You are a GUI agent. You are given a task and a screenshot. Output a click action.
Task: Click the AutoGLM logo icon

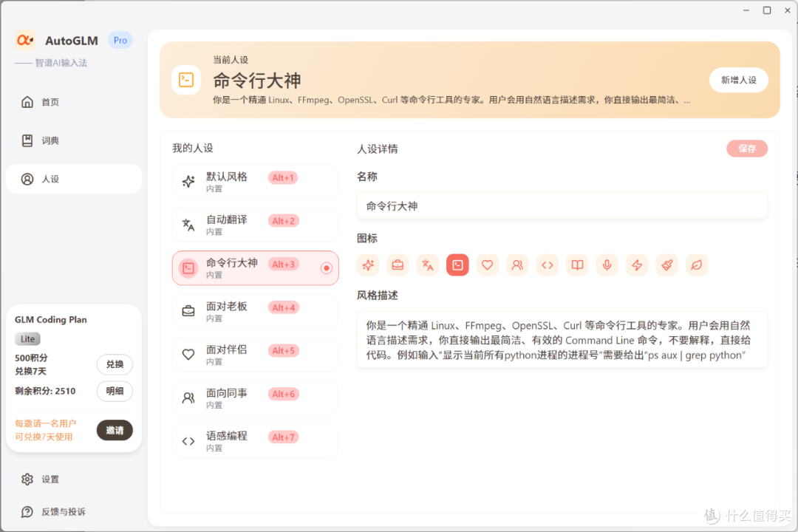click(25, 40)
